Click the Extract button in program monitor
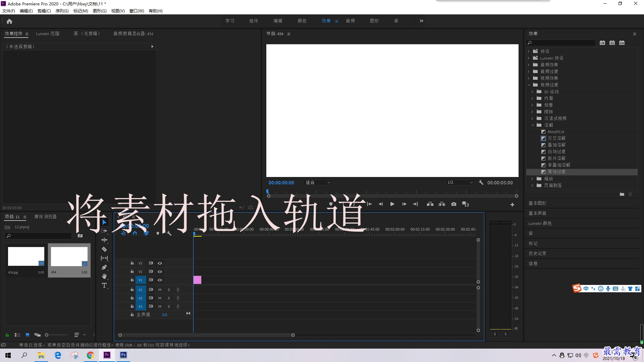The height and width of the screenshot is (362, 644). 442,204
